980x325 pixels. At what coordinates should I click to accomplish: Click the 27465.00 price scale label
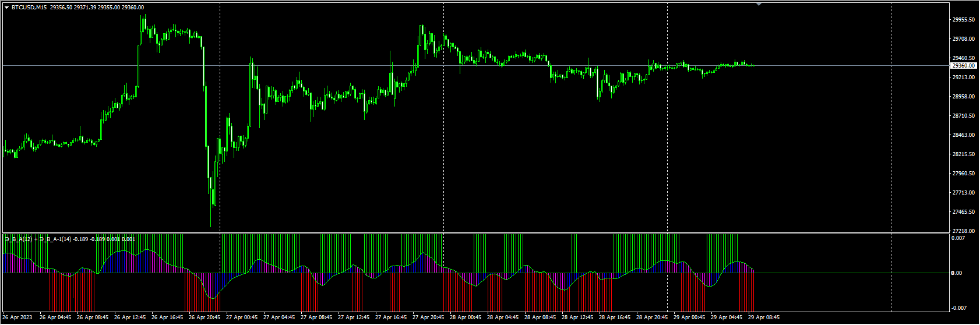pos(964,212)
